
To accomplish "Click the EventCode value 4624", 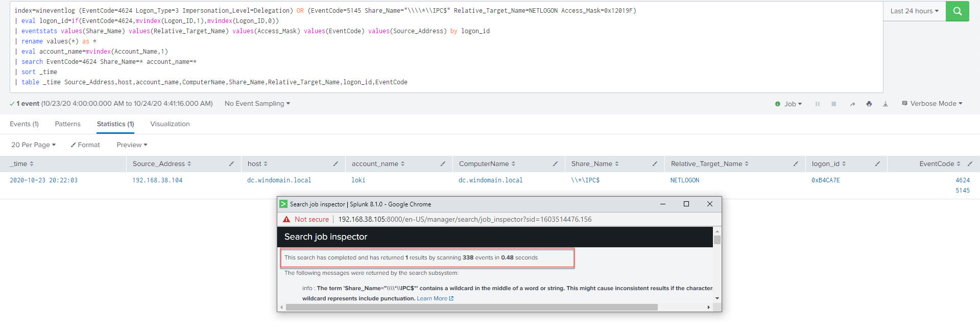I will coord(963,180).
